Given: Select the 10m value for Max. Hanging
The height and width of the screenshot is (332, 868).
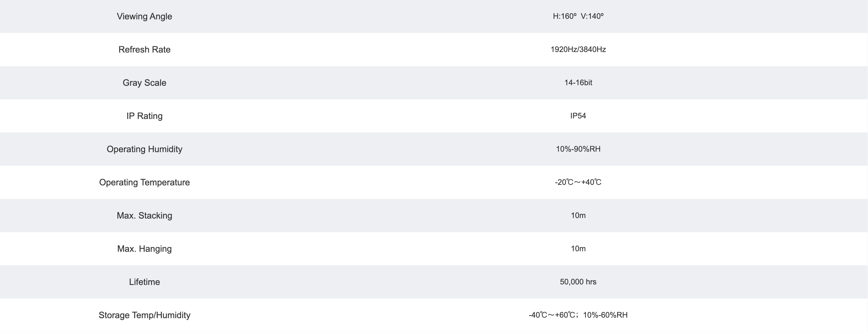Looking at the screenshot, I should tap(578, 249).
